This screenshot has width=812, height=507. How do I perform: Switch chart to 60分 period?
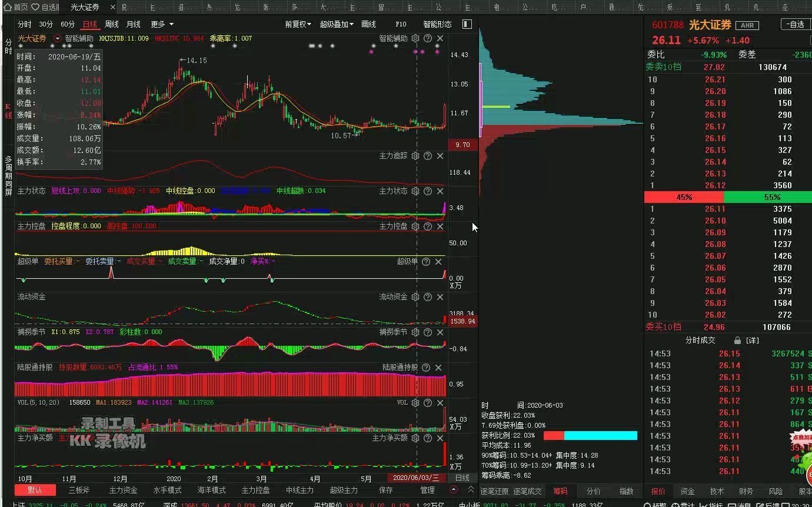[x=68, y=24]
